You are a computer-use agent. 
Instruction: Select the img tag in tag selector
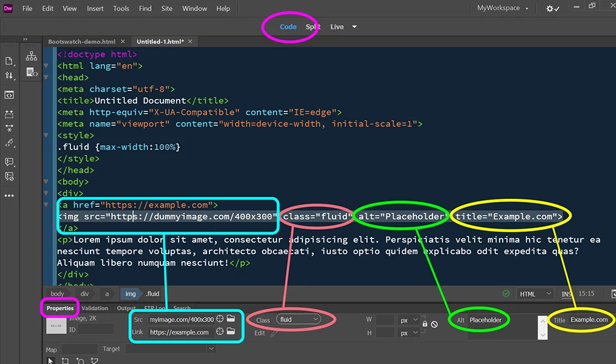click(130, 293)
